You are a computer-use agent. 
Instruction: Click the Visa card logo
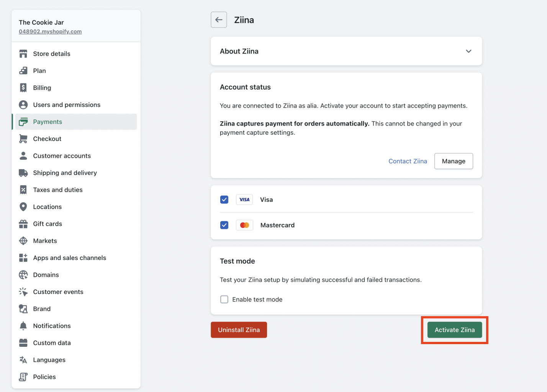(x=244, y=199)
